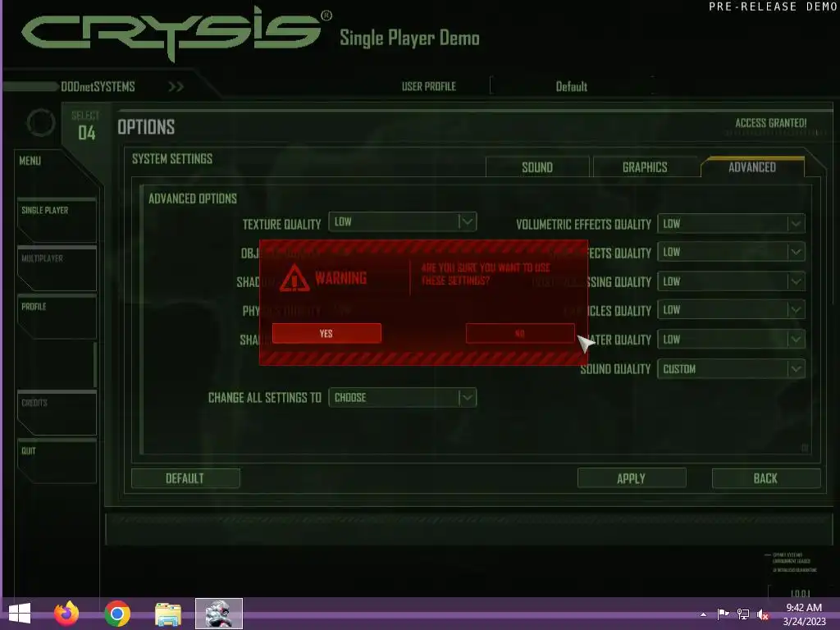Open the Multiplayer menu item
This screenshot has width=840, height=630.
click(x=57, y=268)
